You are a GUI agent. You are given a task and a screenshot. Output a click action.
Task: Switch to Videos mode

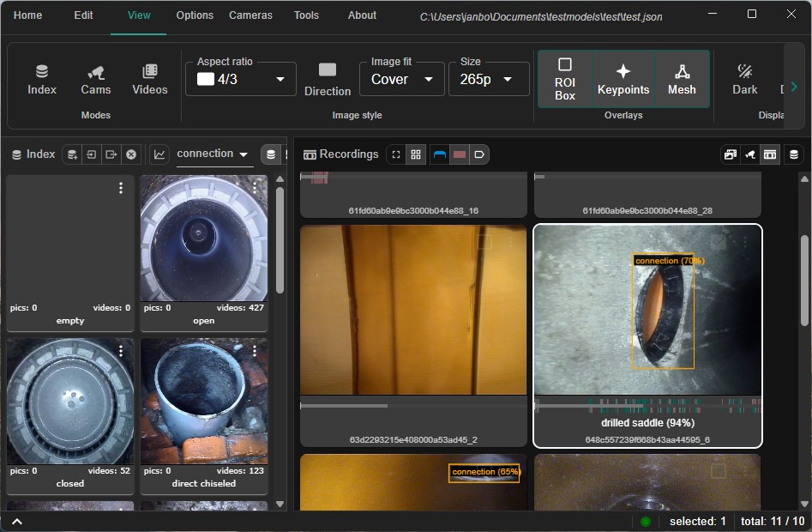150,80
